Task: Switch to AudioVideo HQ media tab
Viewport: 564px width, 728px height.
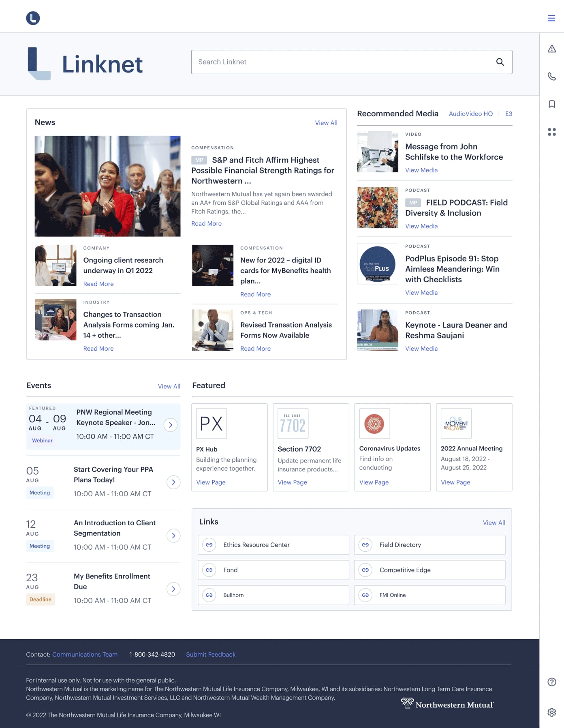Action: 471,114
